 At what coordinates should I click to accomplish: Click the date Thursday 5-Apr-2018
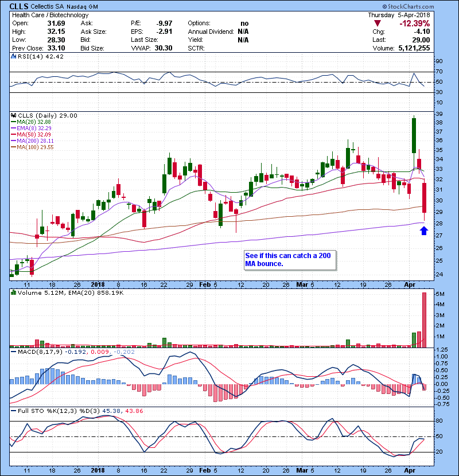[399, 15]
